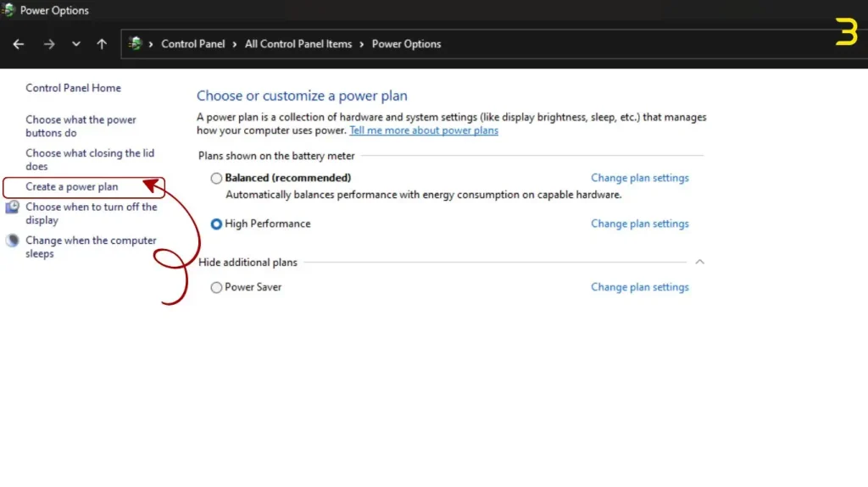Click Create a power plan link
The image size is (868, 487).
point(72,187)
